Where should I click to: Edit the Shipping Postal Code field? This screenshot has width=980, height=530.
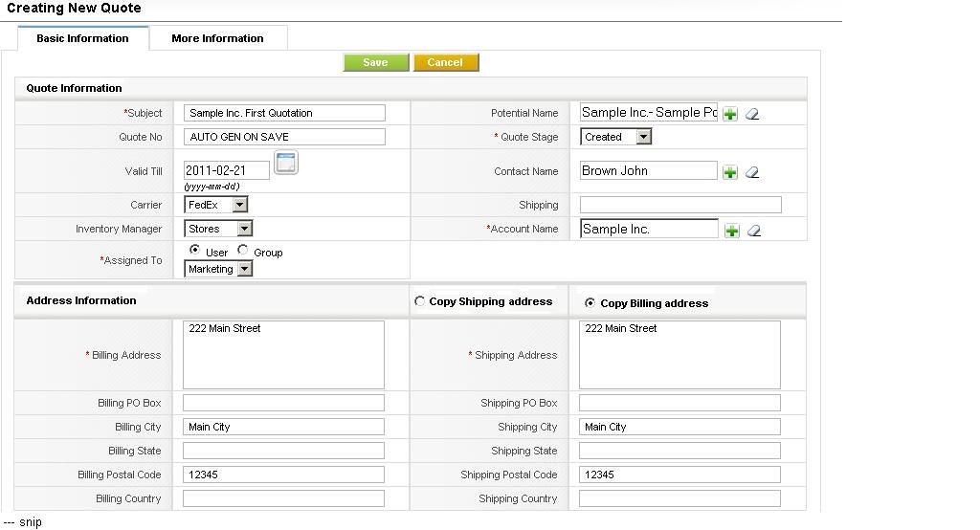pyautogui.click(x=680, y=475)
